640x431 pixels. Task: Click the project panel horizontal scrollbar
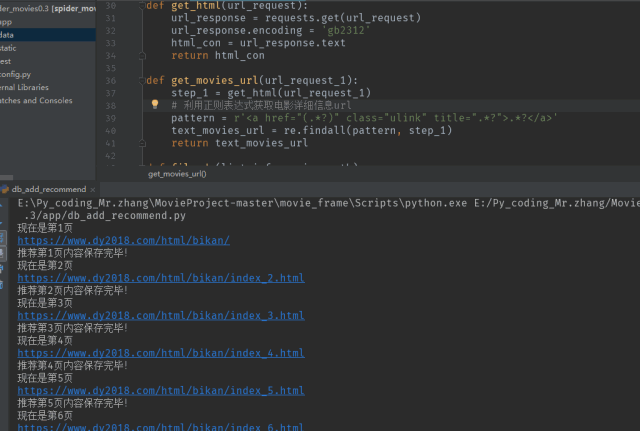point(7,178)
